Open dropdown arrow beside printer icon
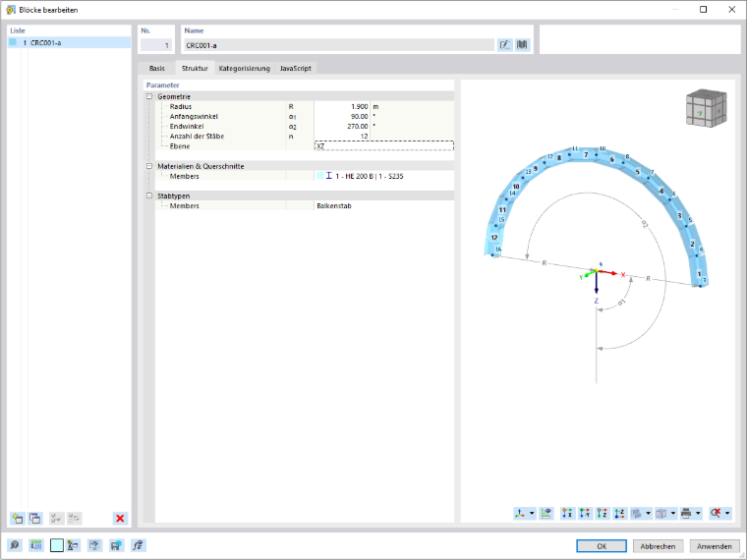The width and height of the screenshot is (747, 560). [698, 513]
